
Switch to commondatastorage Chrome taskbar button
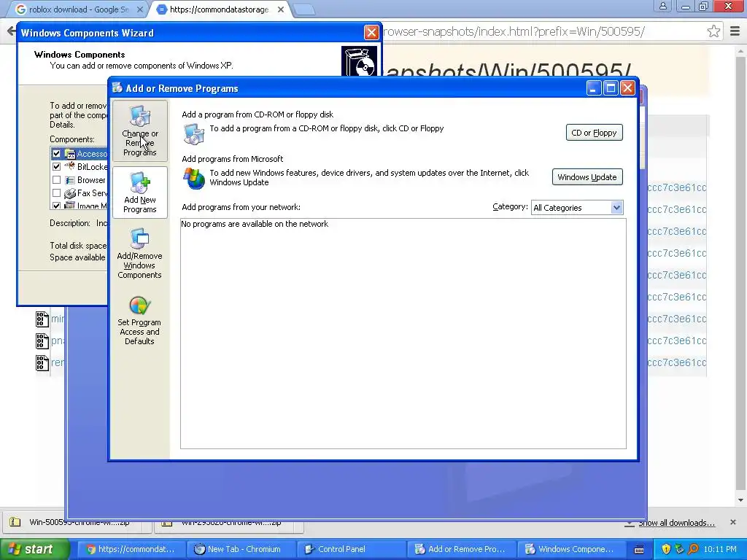pyautogui.click(x=130, y=549)
